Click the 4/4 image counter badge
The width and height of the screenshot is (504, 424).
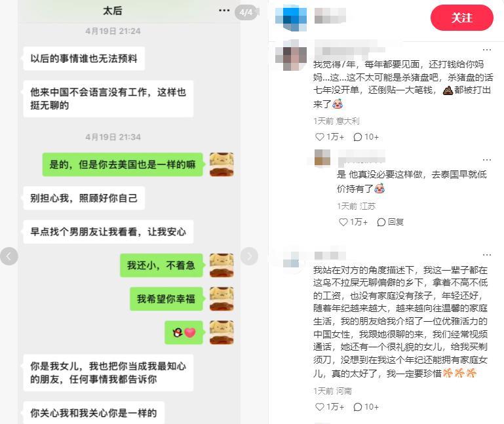[246, 12]
